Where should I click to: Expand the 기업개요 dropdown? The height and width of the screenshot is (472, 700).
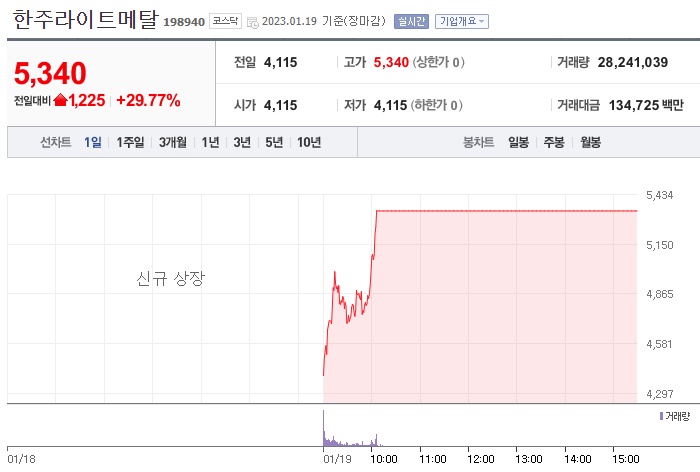click(462, 21)
